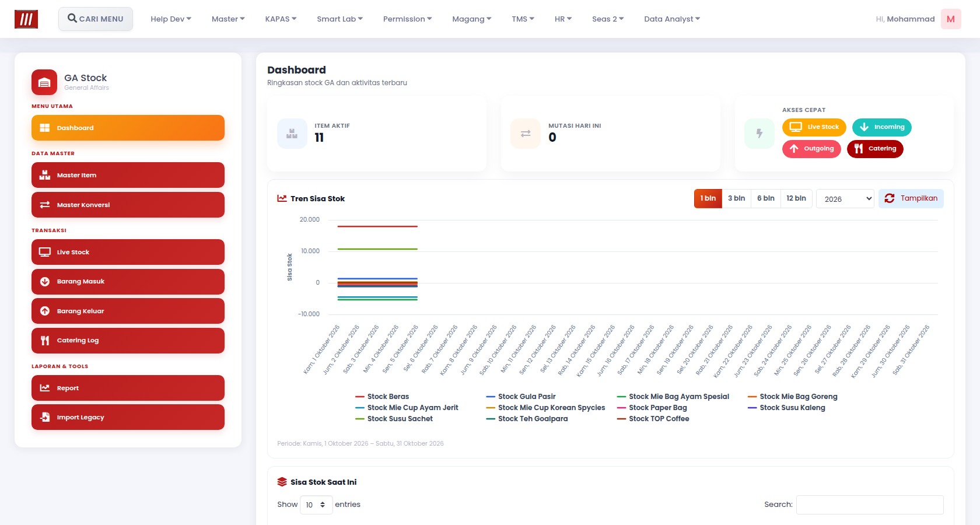Open Barang Keluar in sidebar

pos(128,311)
